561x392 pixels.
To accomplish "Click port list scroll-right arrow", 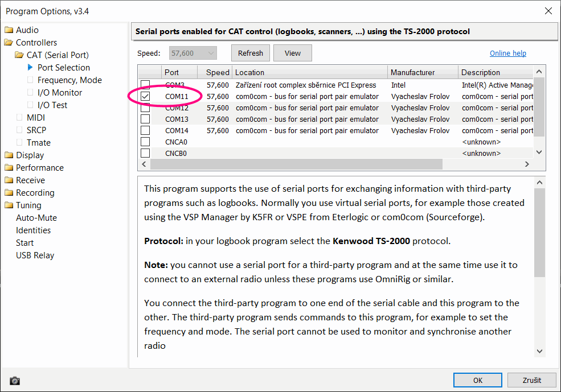I will click(x=527, y=164).
